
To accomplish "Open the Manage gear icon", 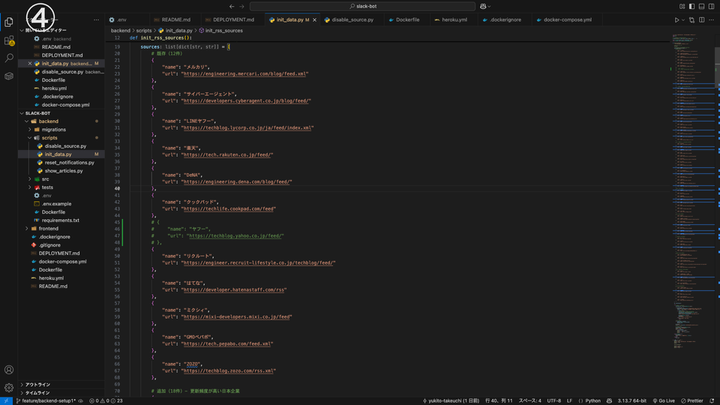I will point(9,388).
